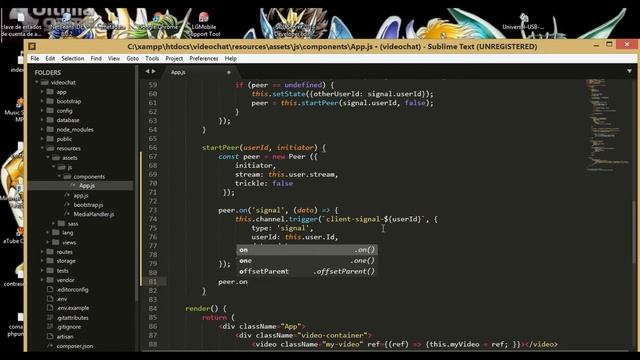
Task: Expand the routes folder
Action: 42,252
